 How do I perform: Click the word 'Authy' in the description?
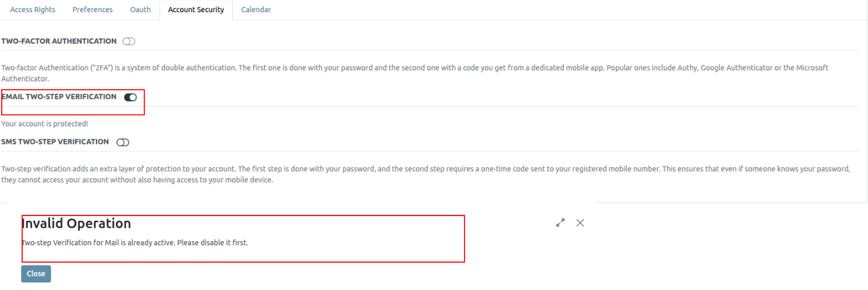pos(687,68)
